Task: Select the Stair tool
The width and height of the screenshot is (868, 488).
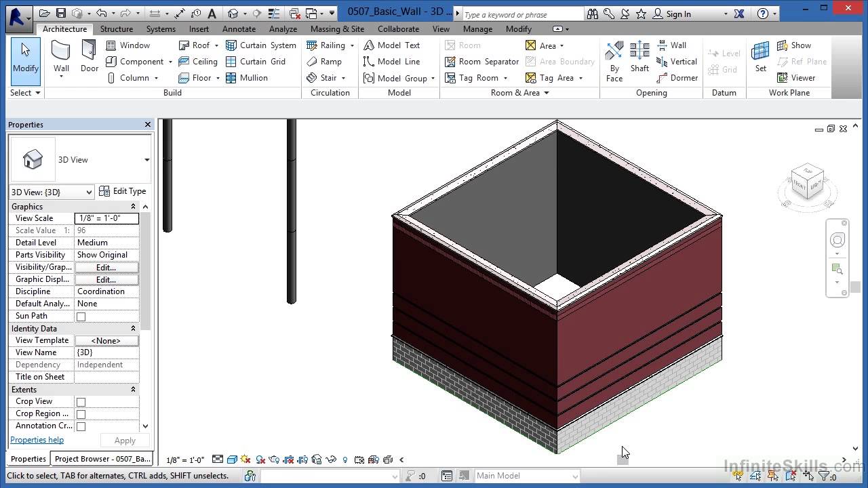Action: coord(322,78)
